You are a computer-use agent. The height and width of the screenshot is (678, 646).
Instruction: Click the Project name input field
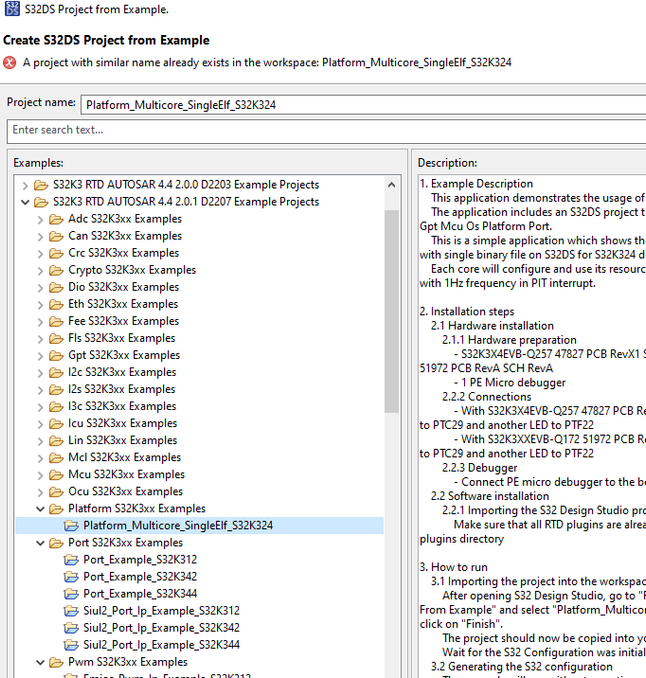[x=363, y=105]
